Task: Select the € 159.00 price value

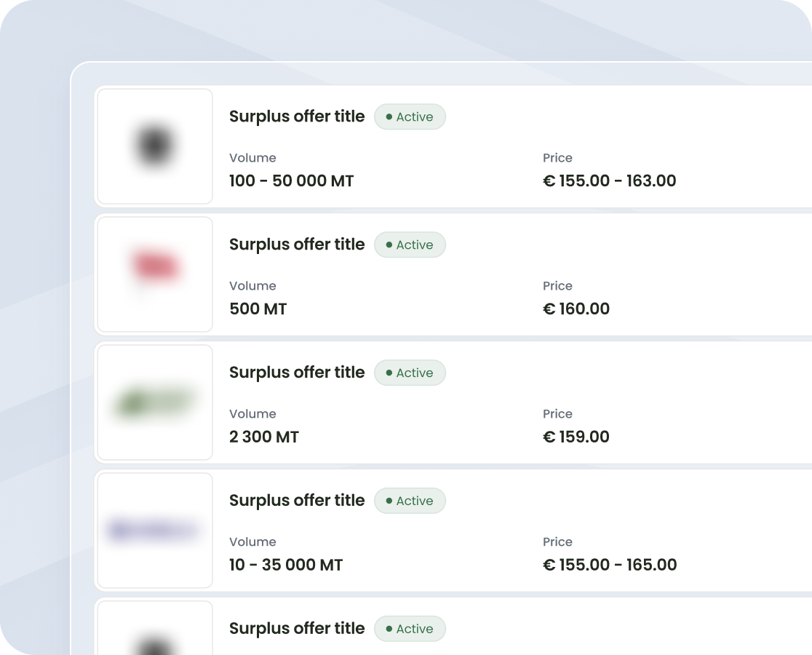Action: pos(576,437)
